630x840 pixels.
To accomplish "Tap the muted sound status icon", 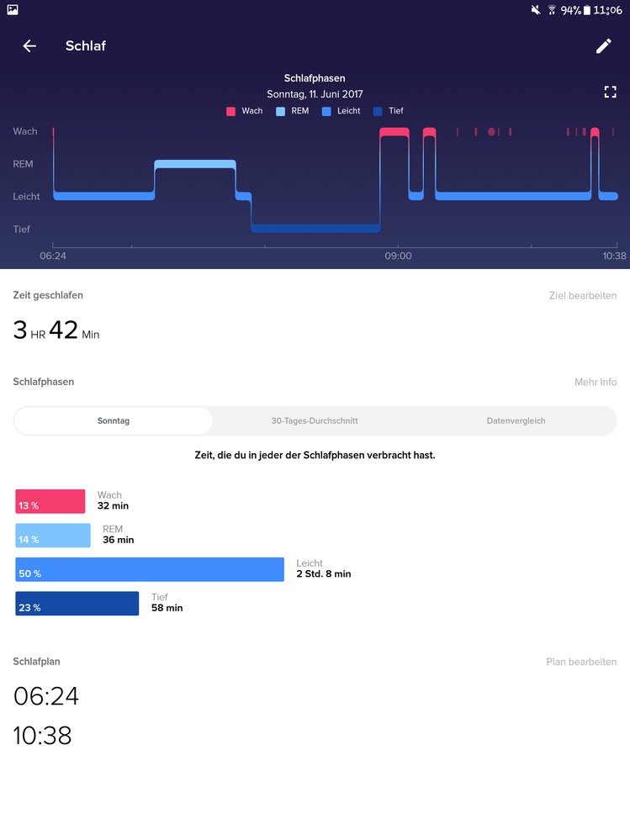I will [x=536, y=10].
